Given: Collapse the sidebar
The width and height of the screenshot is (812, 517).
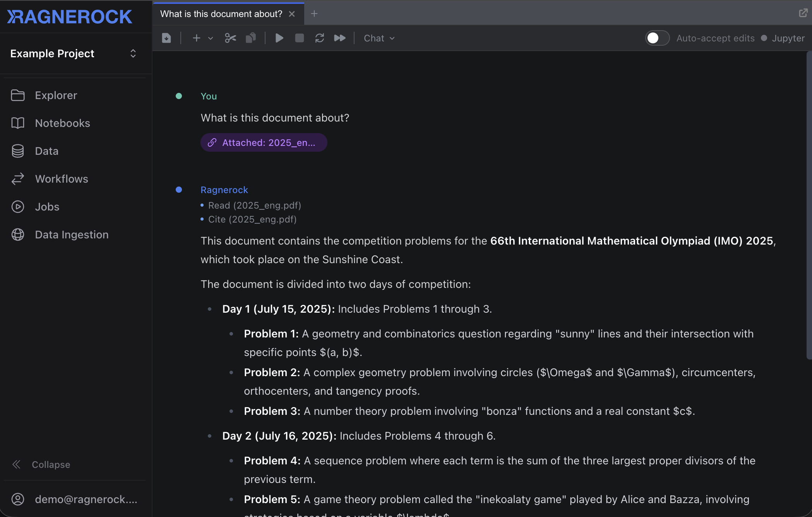Looking at the screenshot, I should pos(41,464).
